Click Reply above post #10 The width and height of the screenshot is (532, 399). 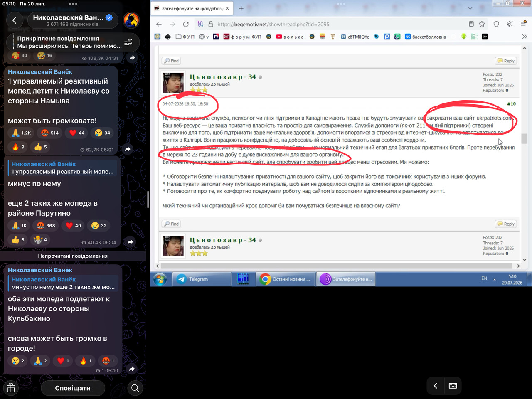pyautogui.click(x=506, y=61)
